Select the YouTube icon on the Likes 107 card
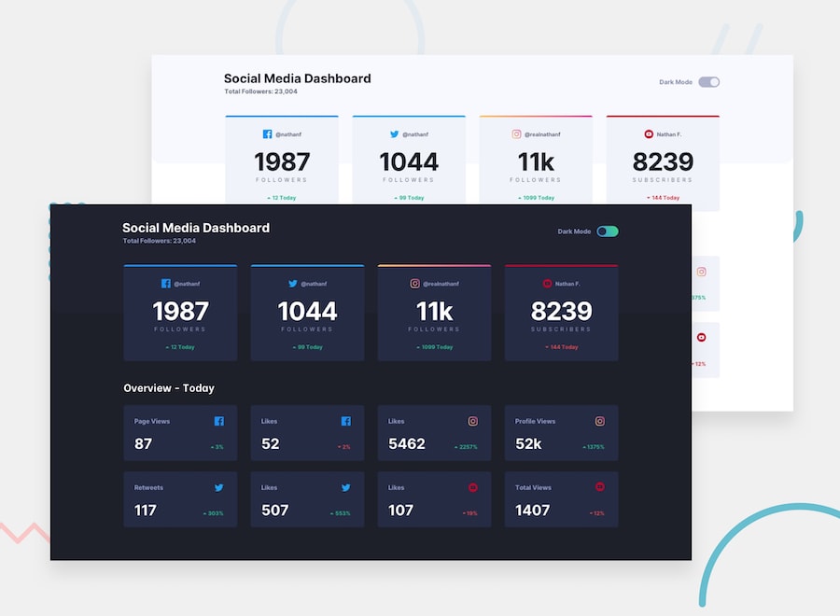Image resolution: width=840 pixels, height=616 pixels. click(x=473, y=487)
